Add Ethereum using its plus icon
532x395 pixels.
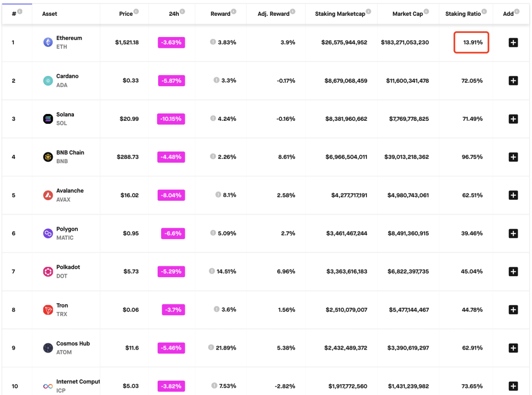coord(513,42)
